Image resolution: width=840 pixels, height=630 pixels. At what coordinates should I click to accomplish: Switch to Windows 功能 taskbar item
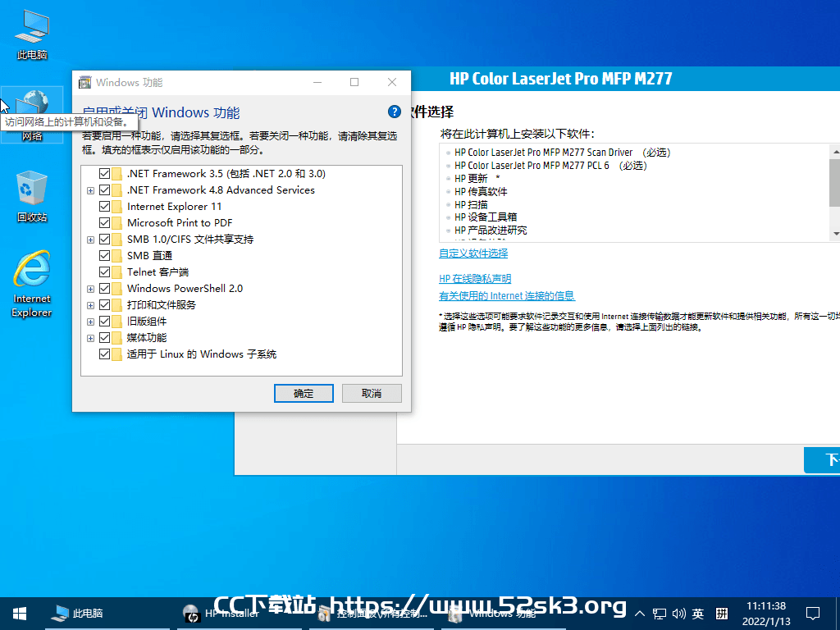[x=504, y=614]
